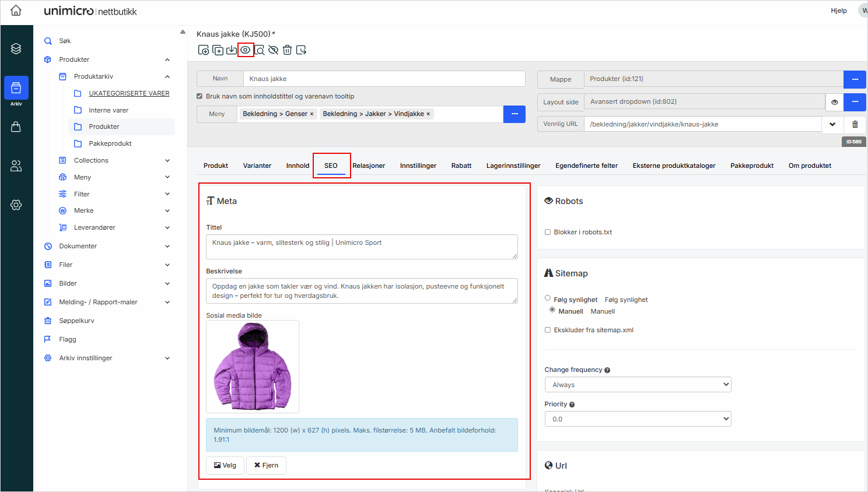The height and width of the screenshot is (492, 868).
Task: Click the magnifier preview icon in the toolbar
Action: pos(260,50)
